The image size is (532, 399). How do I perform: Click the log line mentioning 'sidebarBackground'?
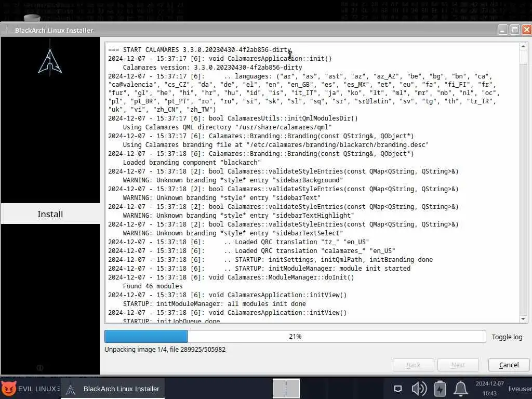233,180
